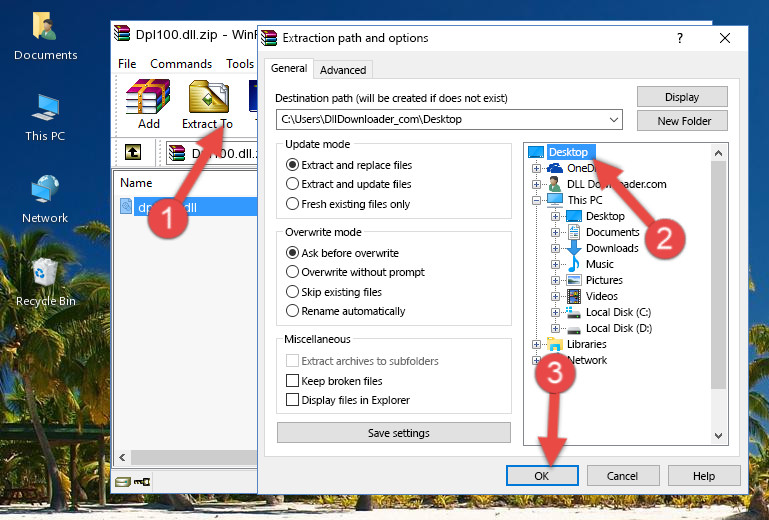Expand the Libraries tree node
The image size is (769, 520).
[x=537, y=344]
